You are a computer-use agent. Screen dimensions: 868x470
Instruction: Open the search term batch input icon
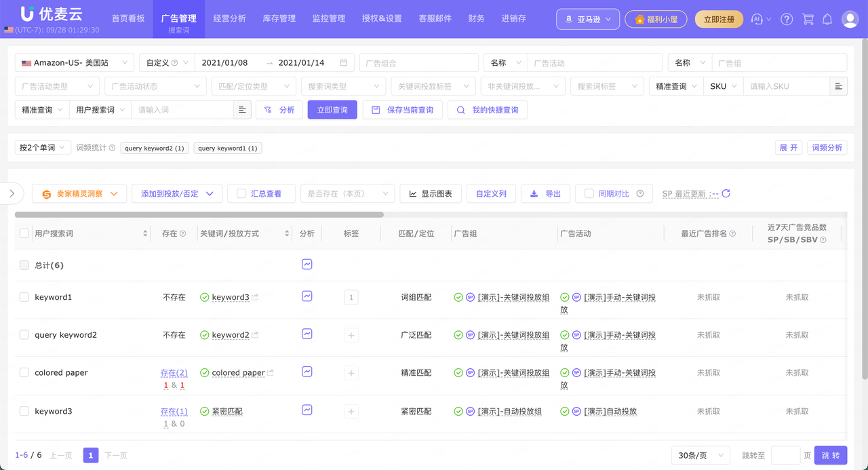point(242,110)
